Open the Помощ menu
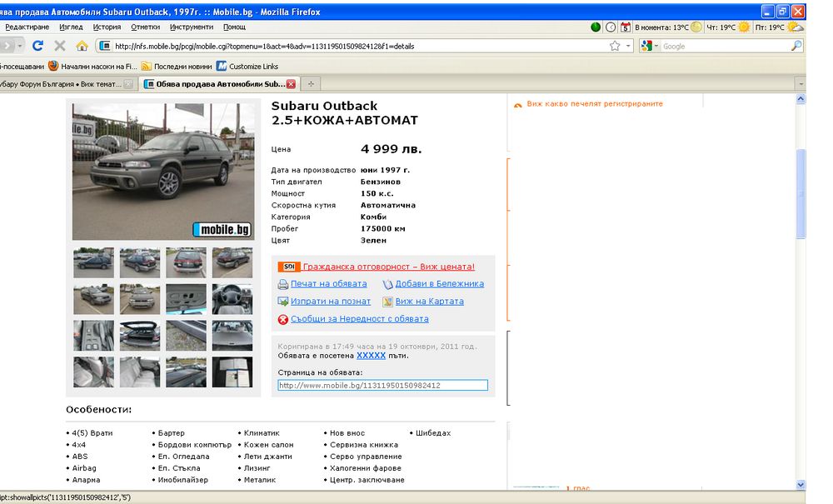The height and width of the screenshot is (504, 833). [x=234, y=27]
